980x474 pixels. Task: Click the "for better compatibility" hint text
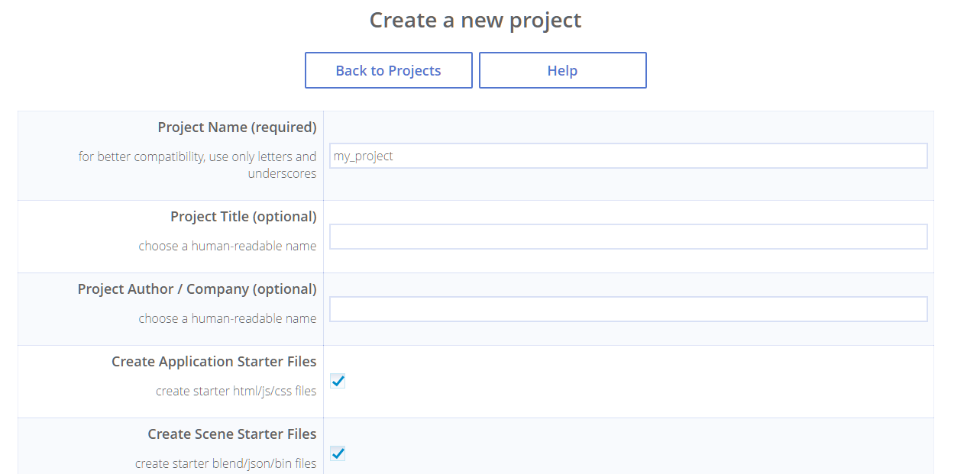point(197,156)
